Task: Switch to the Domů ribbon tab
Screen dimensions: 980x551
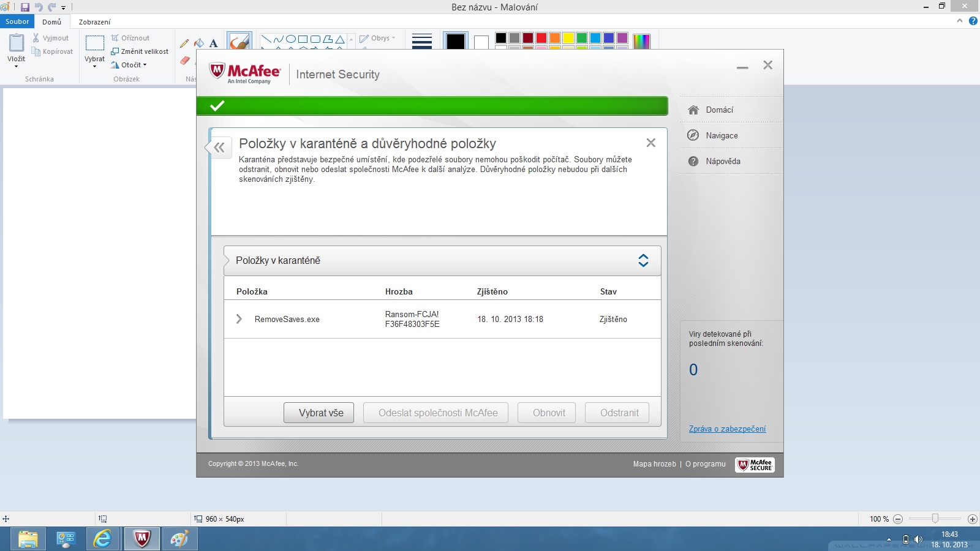Action: (51, 22)
